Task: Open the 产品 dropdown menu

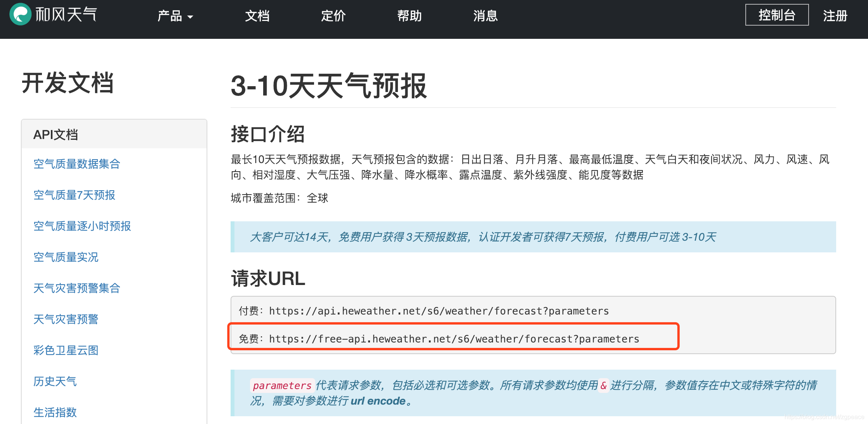Action: (x=175, y=16)
